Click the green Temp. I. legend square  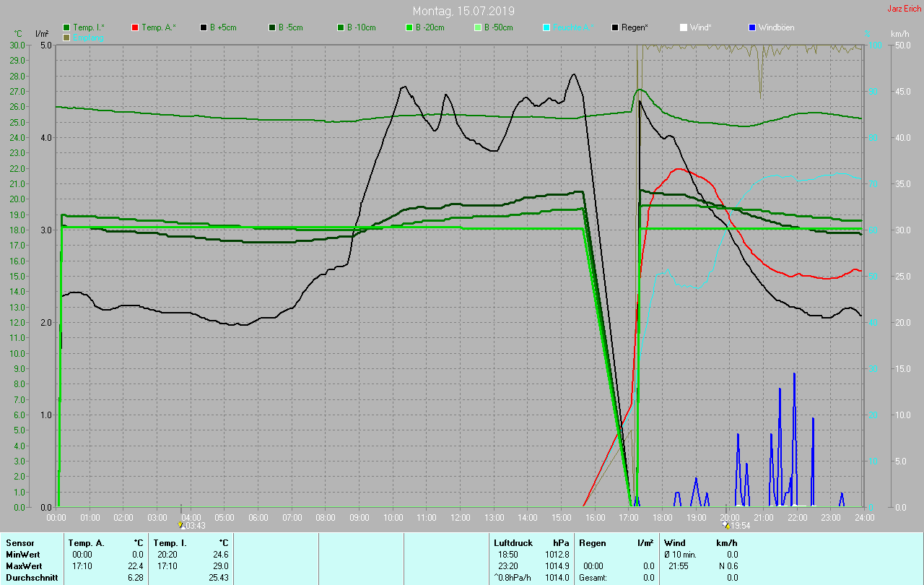point(67,27)
